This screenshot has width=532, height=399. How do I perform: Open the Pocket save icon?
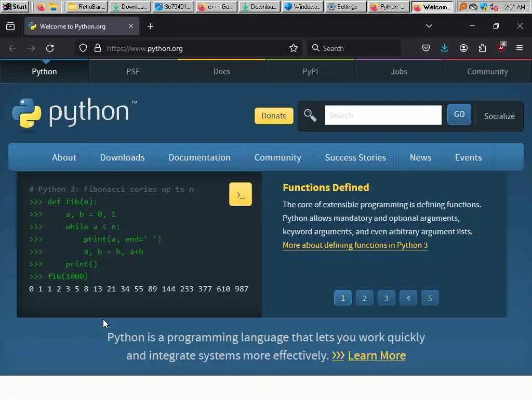[426, 48]
